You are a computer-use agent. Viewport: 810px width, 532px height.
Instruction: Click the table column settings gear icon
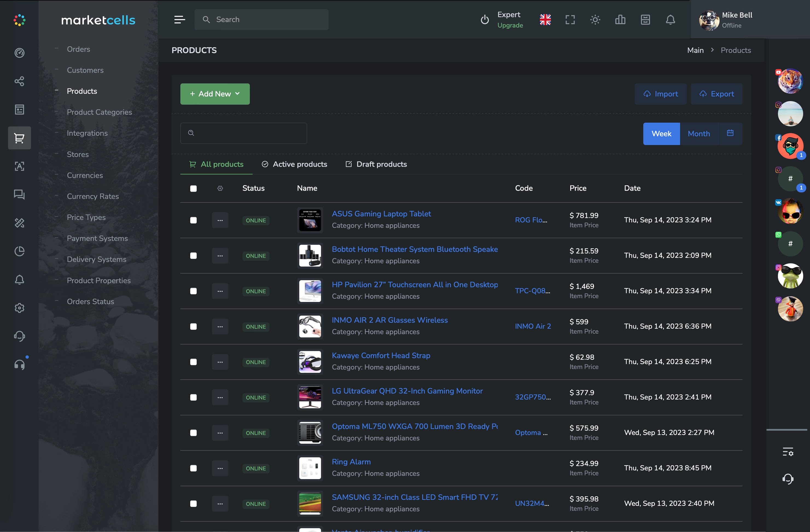[x=220, y=188]
